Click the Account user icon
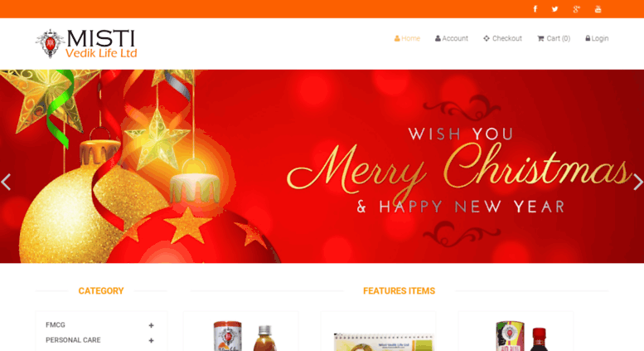The height and width of the screenshot is (351, 644). coord(438,38)
